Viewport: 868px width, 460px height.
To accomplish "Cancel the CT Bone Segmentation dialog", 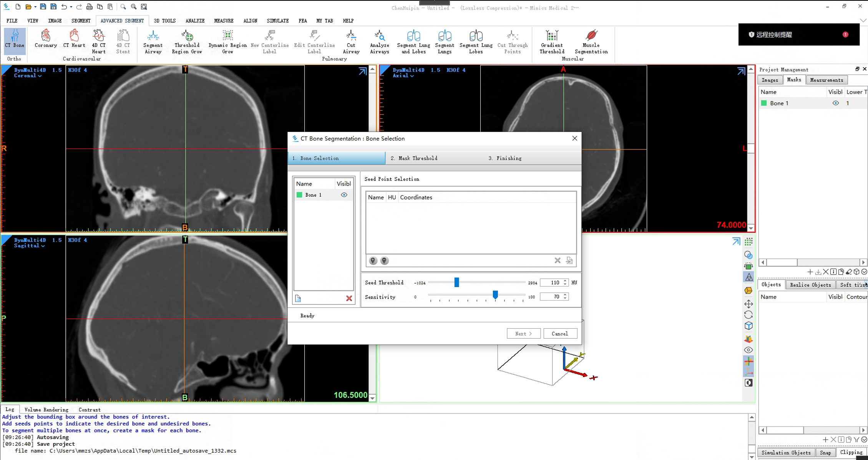I will (x=560, y=334).
